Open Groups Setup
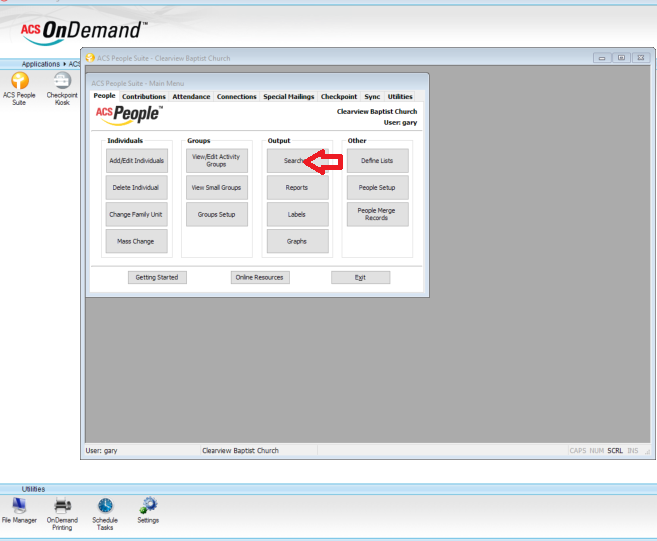The image size is (657, 541). coord(217,214)
